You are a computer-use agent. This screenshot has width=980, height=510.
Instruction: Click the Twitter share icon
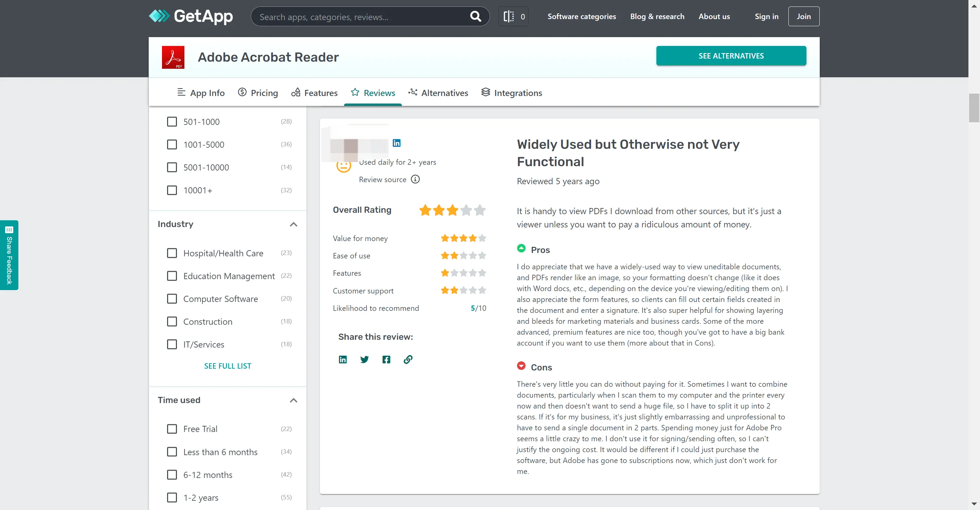364,359
